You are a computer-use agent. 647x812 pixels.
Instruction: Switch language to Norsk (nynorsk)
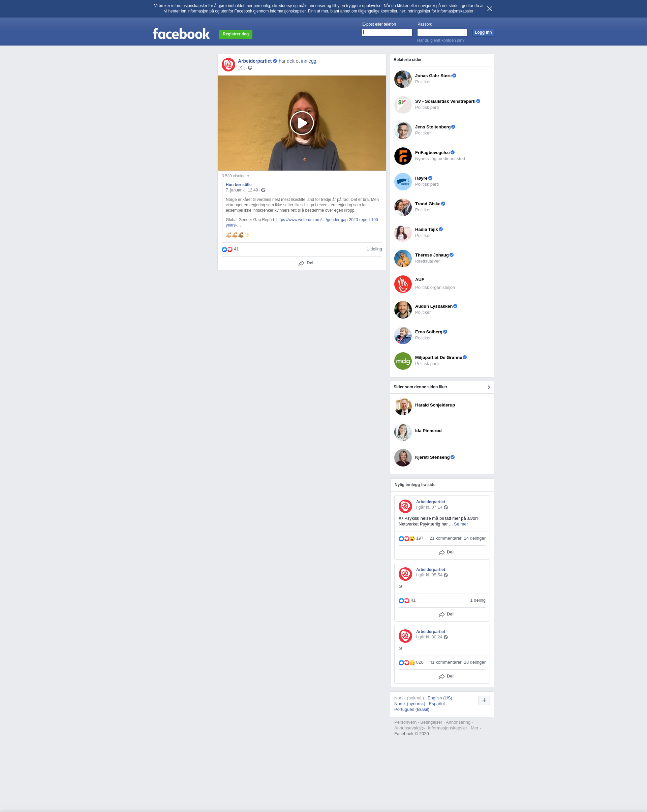tap(409, 703)
